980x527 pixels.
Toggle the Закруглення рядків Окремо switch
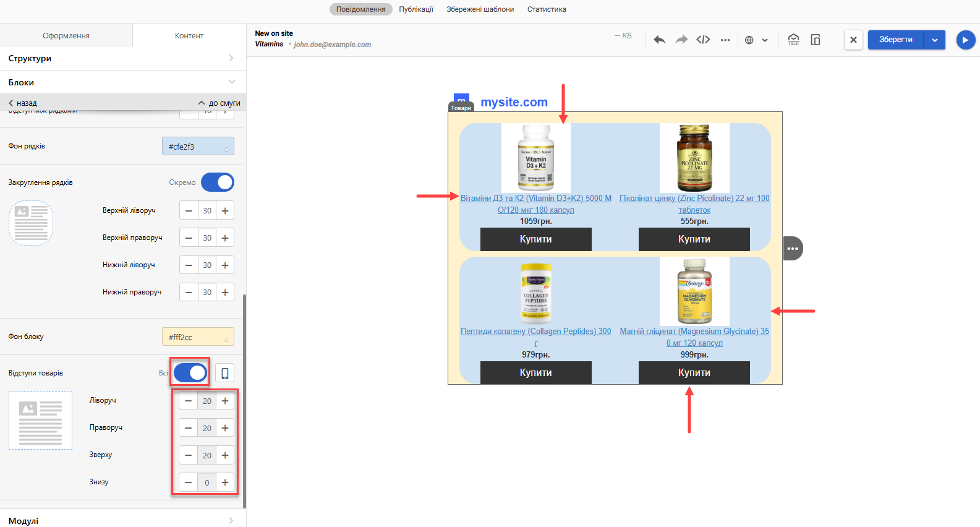click(218, 182)
